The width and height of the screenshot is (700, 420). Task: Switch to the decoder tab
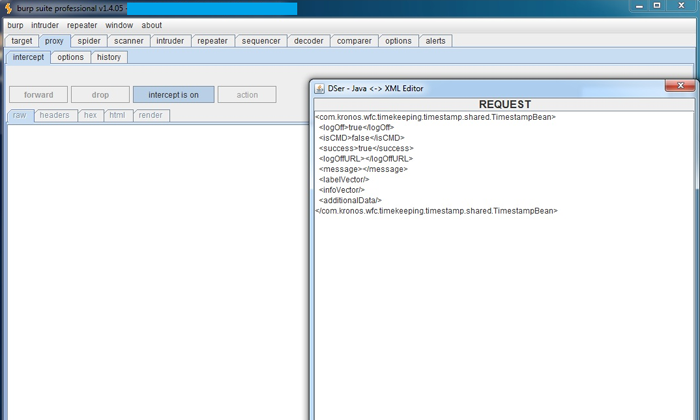point(308,41)
